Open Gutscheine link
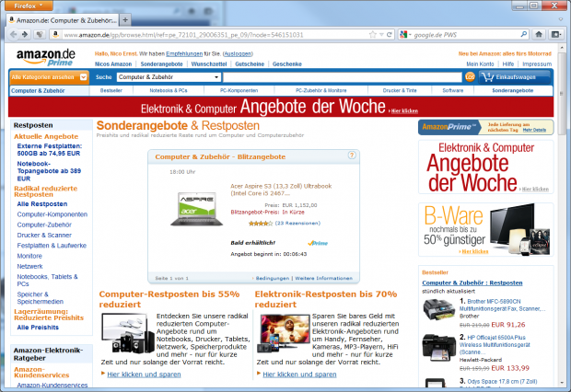 (250, 64)
